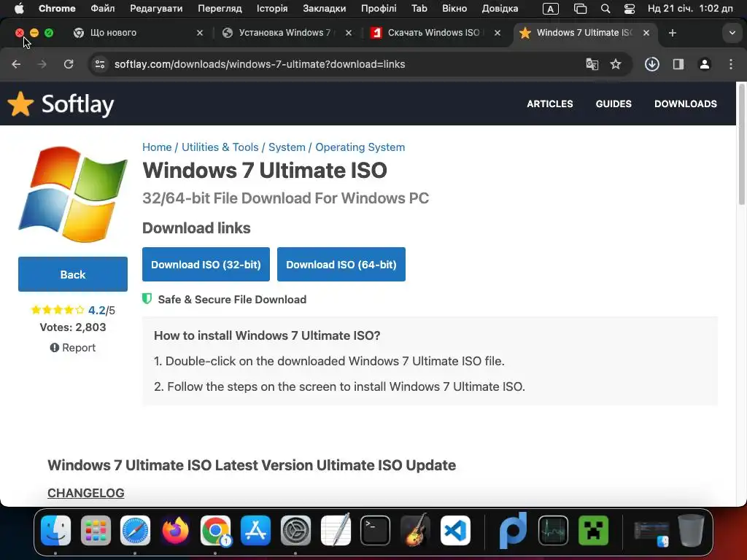The image size is (747, 560).
Task: Click Download ISO (32-bit) button
Action: (x=206, y=264)
